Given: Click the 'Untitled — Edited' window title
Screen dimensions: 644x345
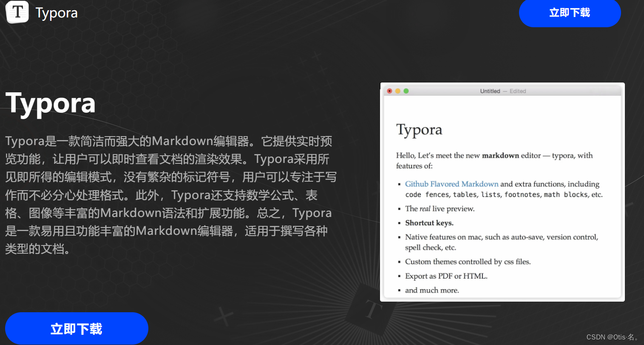Looking at the screenshot, I should tap(503, 91).
